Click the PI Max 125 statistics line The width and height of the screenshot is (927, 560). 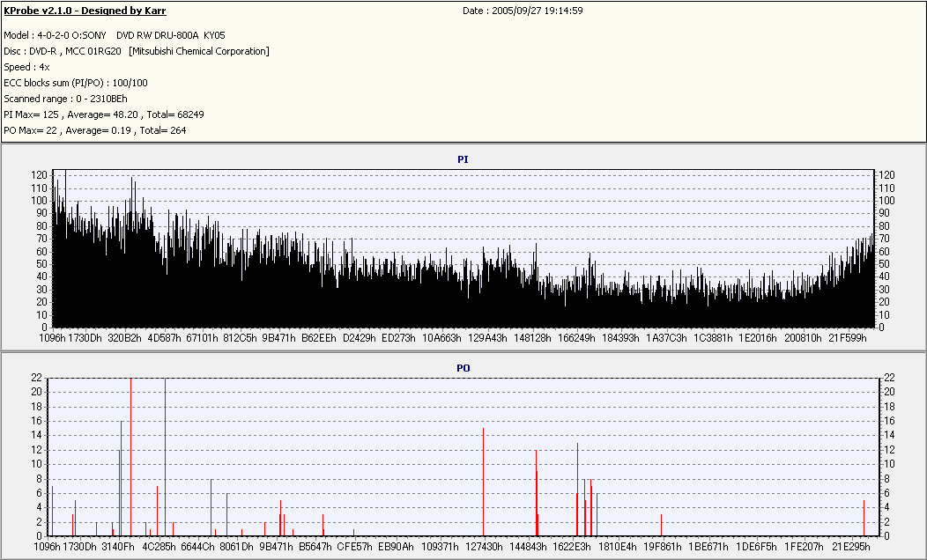point(104,114)
